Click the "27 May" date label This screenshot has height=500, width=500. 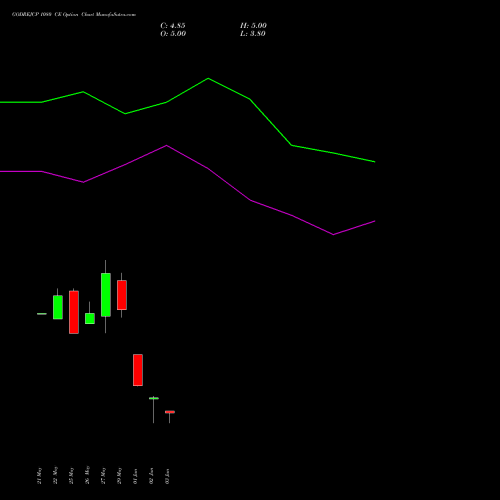[x=103, y=476]
